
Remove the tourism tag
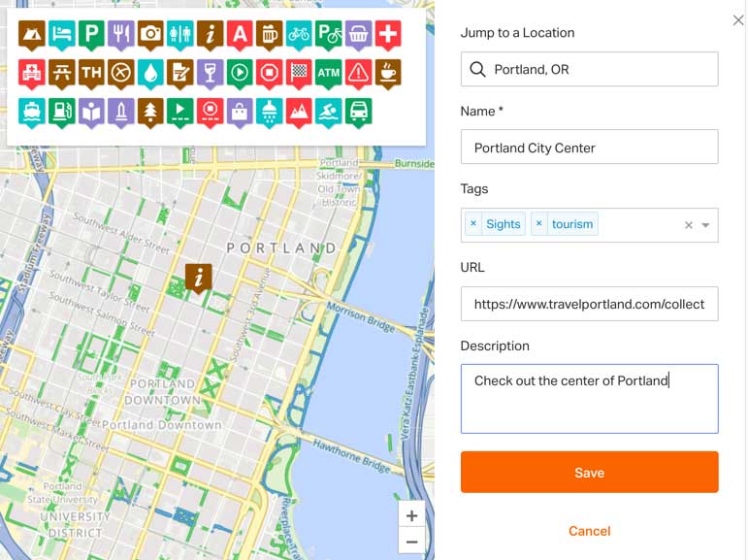pos(539,223)
